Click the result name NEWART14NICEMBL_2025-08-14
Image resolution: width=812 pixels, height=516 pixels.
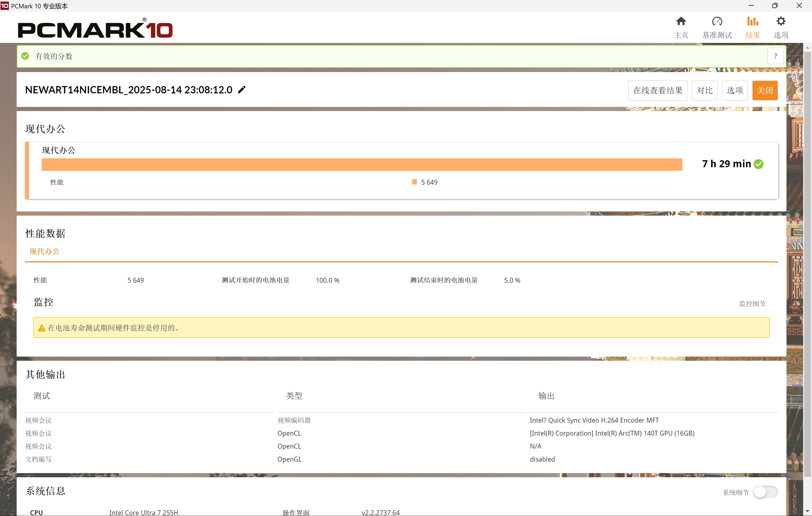click(129, 90)
